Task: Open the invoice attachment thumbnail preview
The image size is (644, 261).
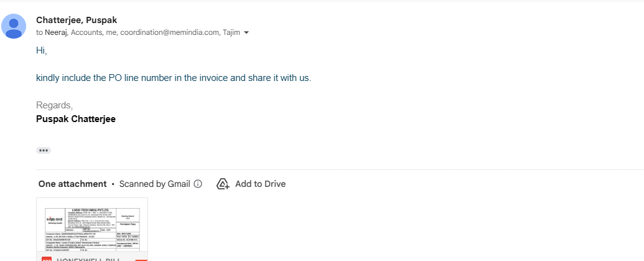Action: tap(92, 225)
